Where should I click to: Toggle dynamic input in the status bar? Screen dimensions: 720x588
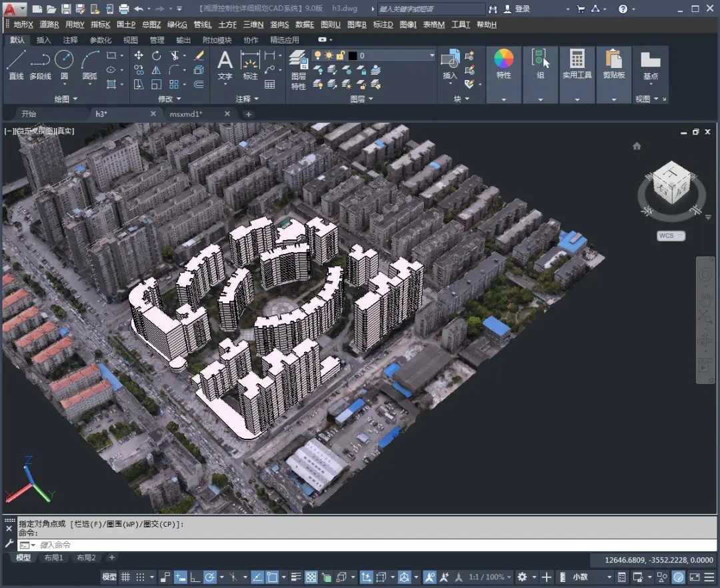(x=181, y=577)
